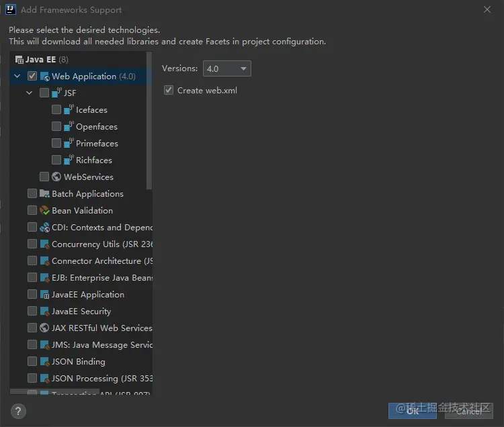Enable the JSF checkbox
504x427 pixels.
tap(44, 93)
